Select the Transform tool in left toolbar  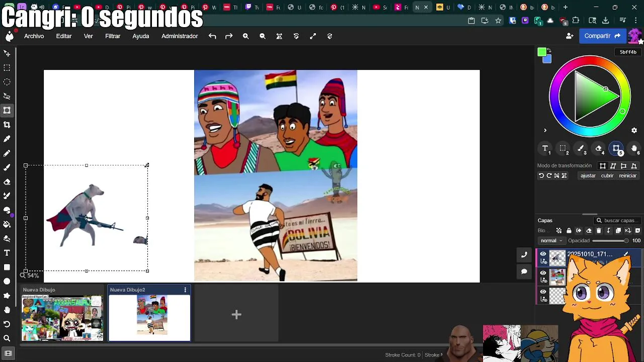7,110
